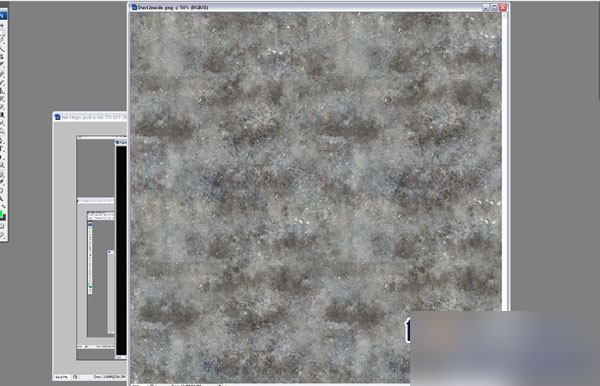Click the Doc size readout in the tut steps.psd status bar

coord(110,377)
